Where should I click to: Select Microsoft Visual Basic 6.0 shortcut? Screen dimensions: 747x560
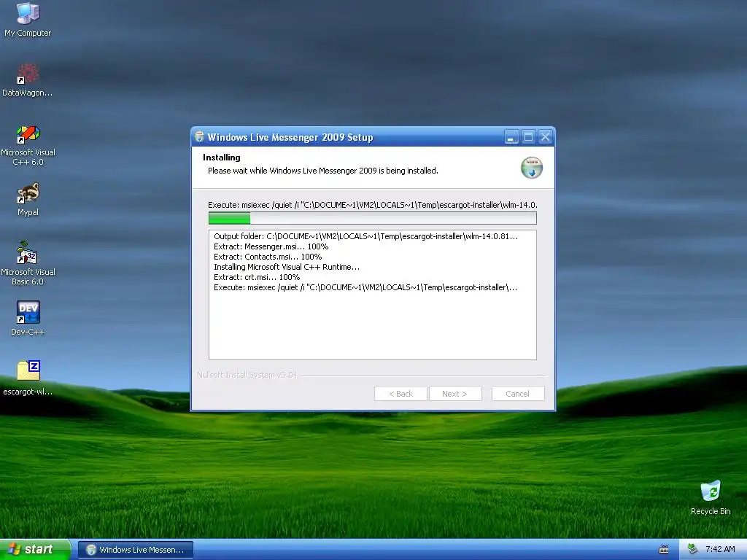28,263
